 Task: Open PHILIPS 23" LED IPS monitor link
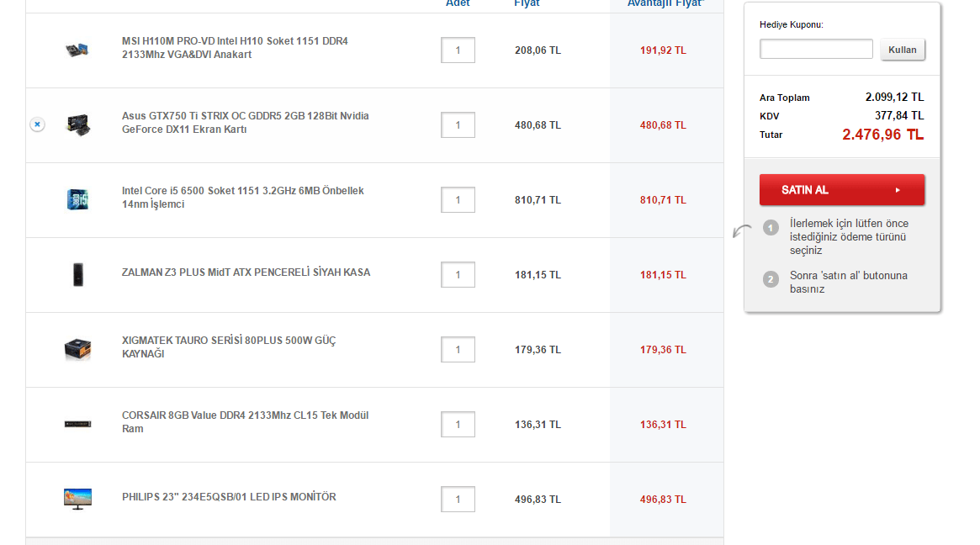coord(229,497)
